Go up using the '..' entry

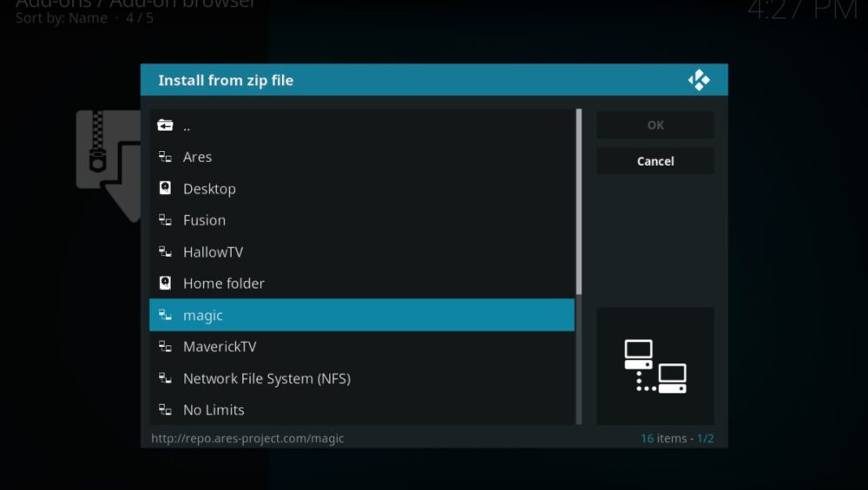click(362, 126)
